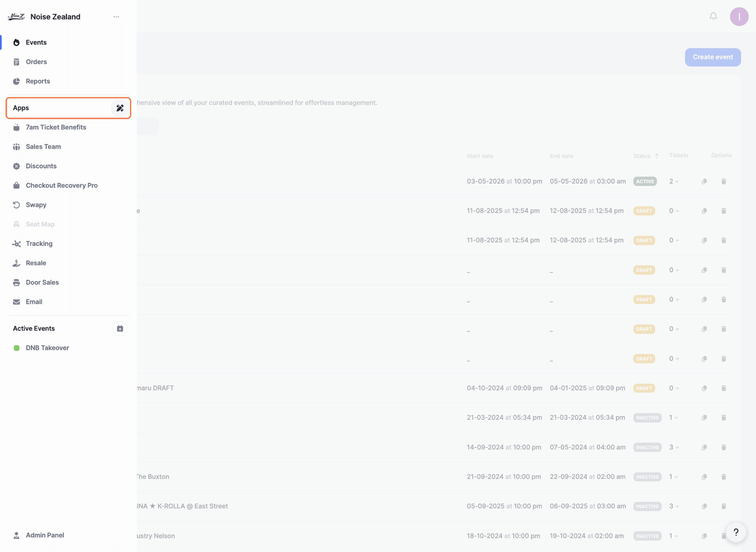The width and height of the screenshot is (756, 552).
Task: Delete the event starting 03-05-2026
Action: pos(723,181)
